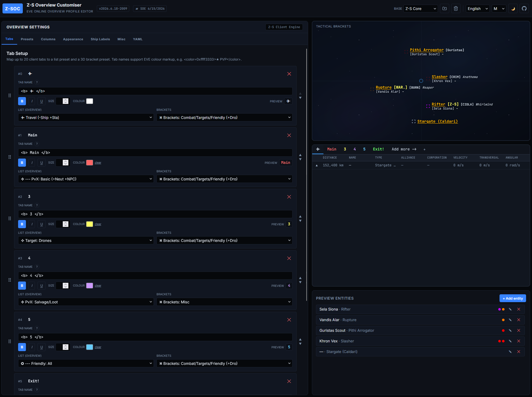Open the GitHub repository icon

point(524,9)
